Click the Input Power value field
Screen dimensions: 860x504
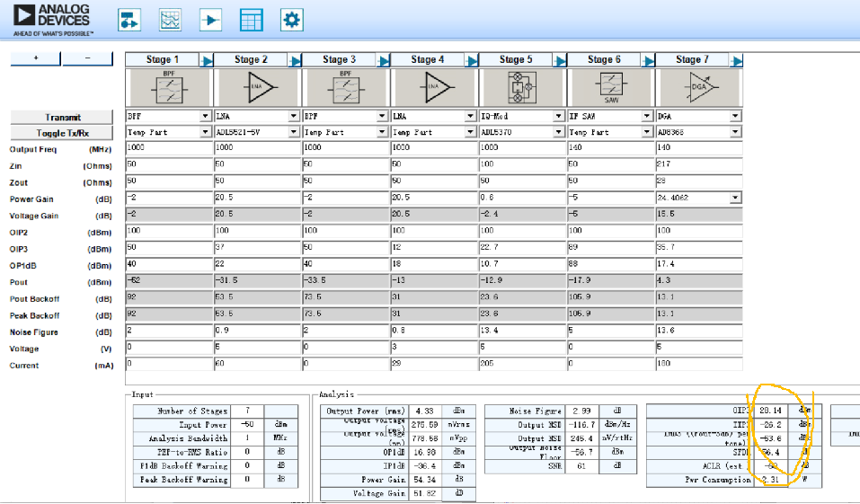[247, 424]
